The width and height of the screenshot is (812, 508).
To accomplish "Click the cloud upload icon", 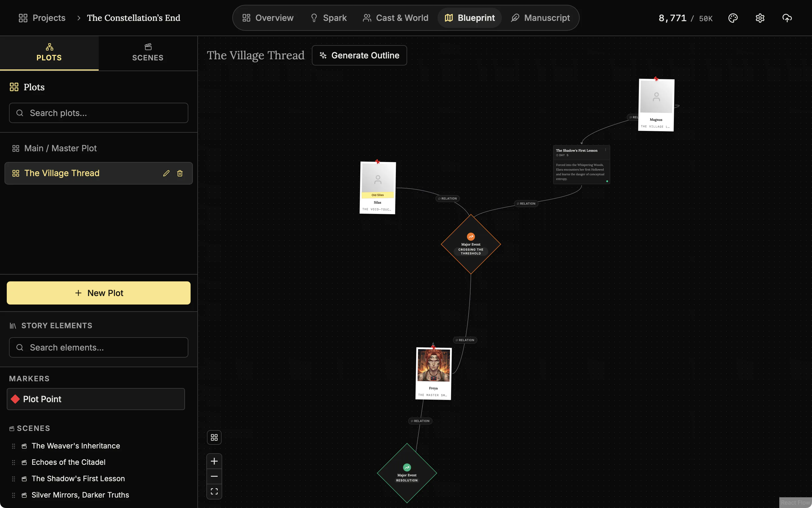I will pos(787,18).
